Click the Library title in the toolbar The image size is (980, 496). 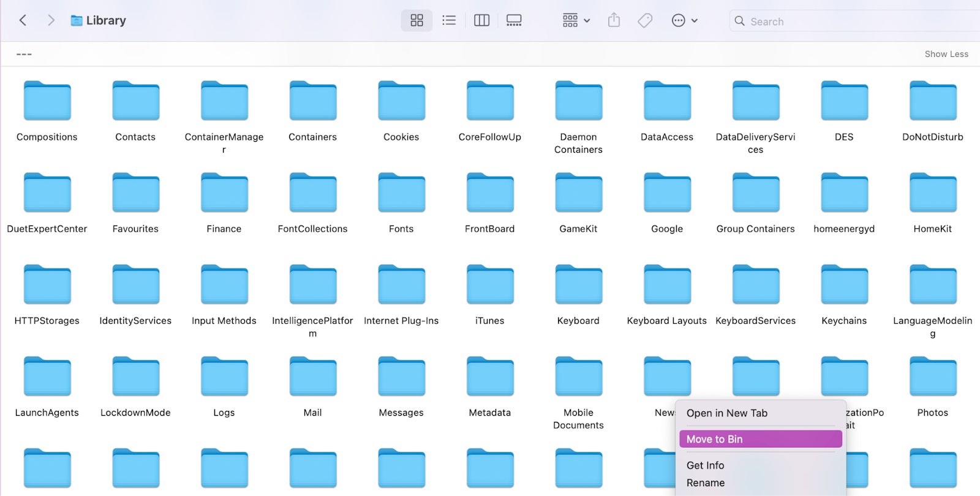(x=106, y=20)
